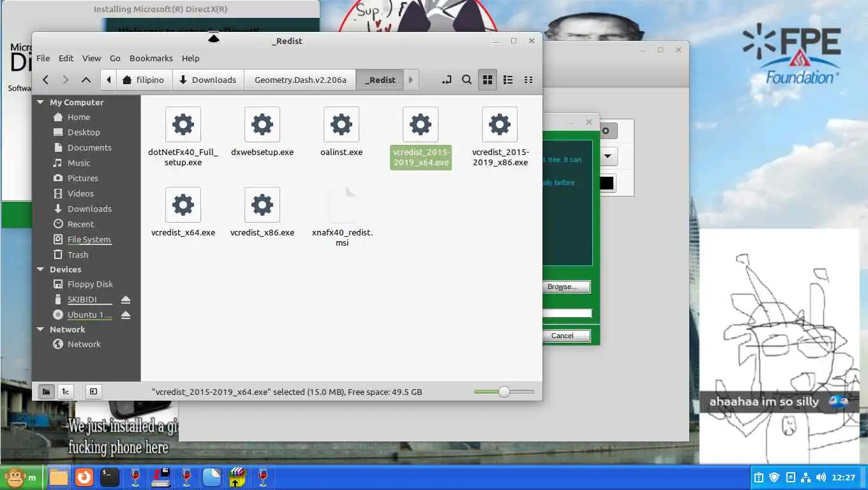Viewport: 868px width, 490px height.
Task: Select dotNetFx40_Full_setup.exe file
Action: [x=183, y=137]
